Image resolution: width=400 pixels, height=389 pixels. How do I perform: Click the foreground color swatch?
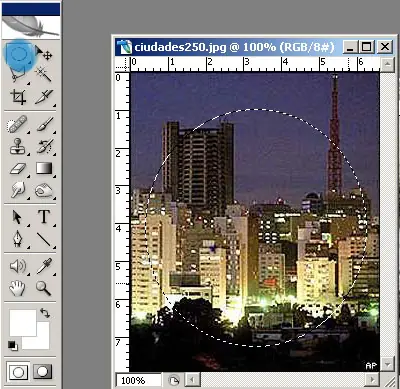(x=23, y=323)
